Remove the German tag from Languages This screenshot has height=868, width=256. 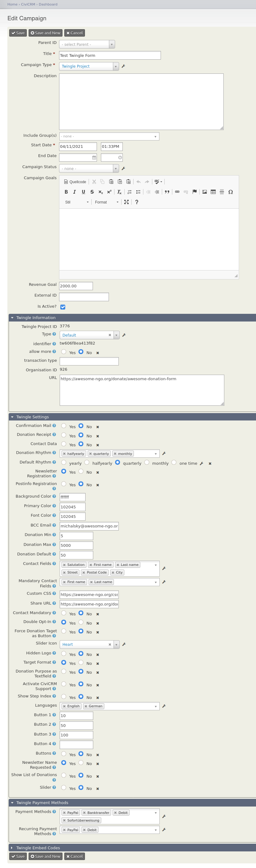click(86, 706)
